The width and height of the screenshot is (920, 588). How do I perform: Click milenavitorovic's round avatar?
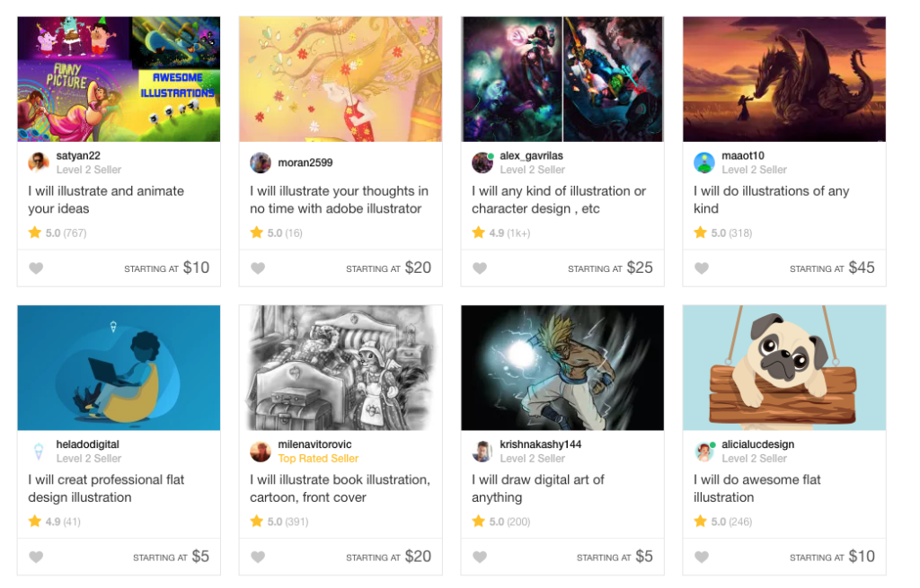(x=261, y=452)
